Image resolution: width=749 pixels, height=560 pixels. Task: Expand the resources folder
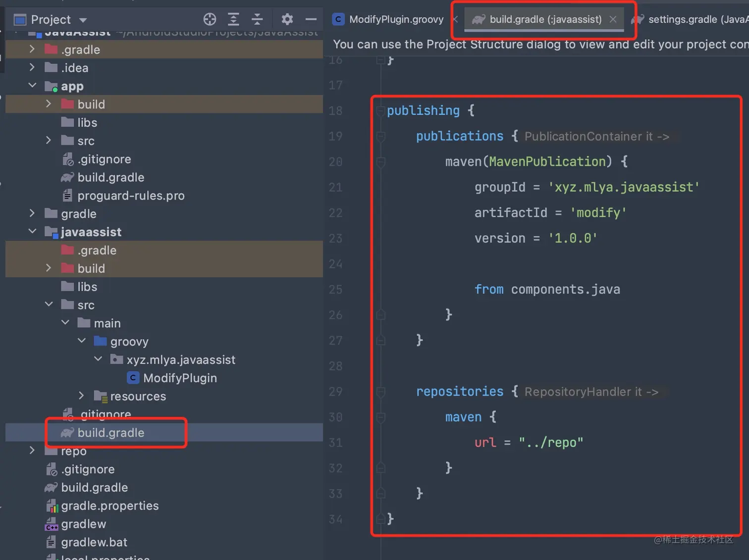(x=82, y=396)
